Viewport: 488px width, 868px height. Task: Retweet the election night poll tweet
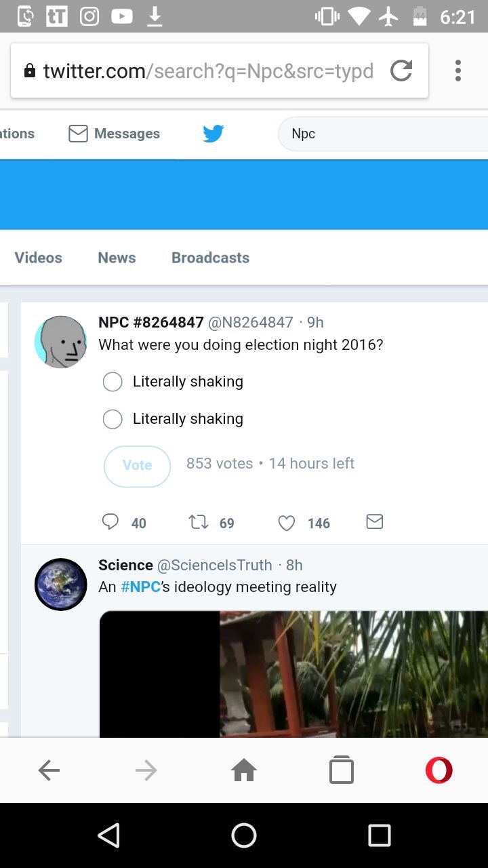(x=198, y=522)
